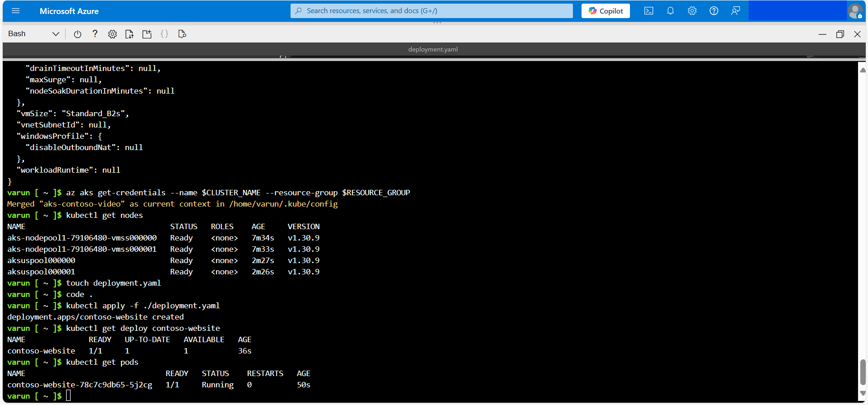868x405 pixels.
Task: Click the /home/varun/.kube/config path
Action: (x=283, y=204)
